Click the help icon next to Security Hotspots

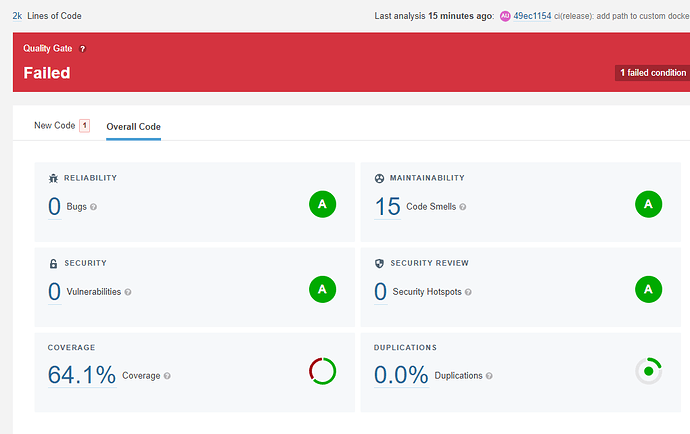[468, 292]
